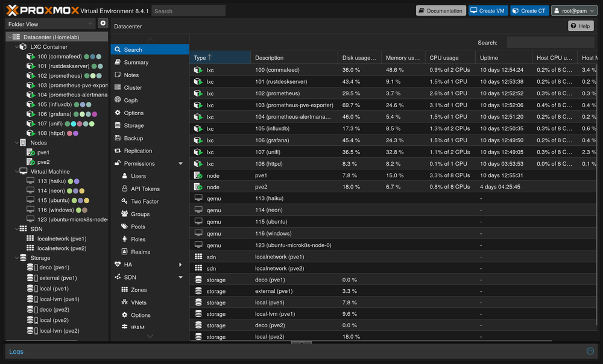
Task: Click the monitor icon for 113 (haiku) in tree
Action: click(x=30, y=181)
